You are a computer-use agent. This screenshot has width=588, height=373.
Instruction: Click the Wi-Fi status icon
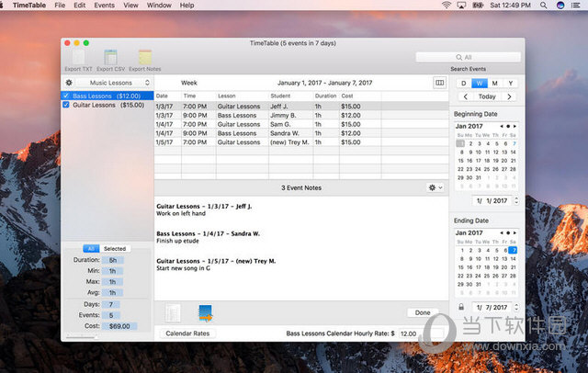point(447,6)
